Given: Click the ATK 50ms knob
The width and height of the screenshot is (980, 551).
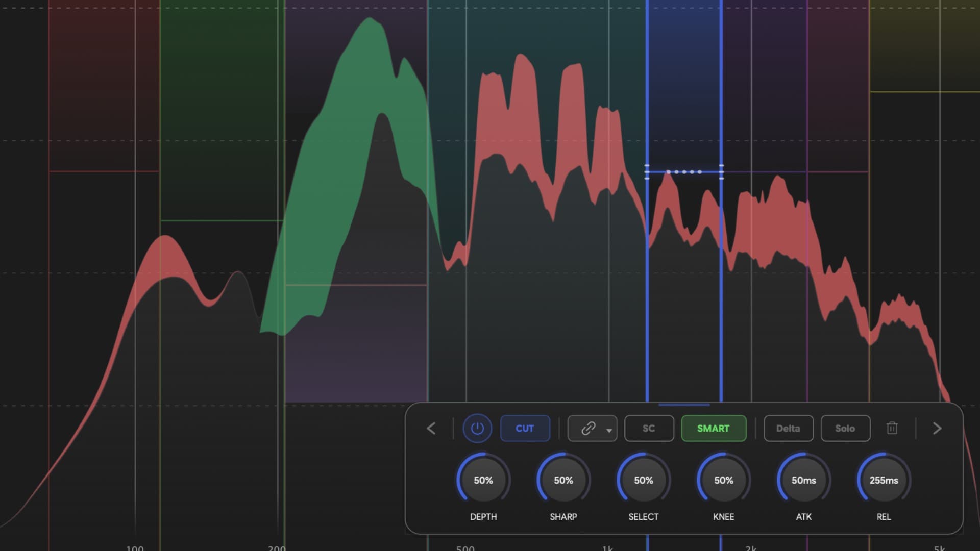Looking at the screenshot, I should [x=803, y=480].
